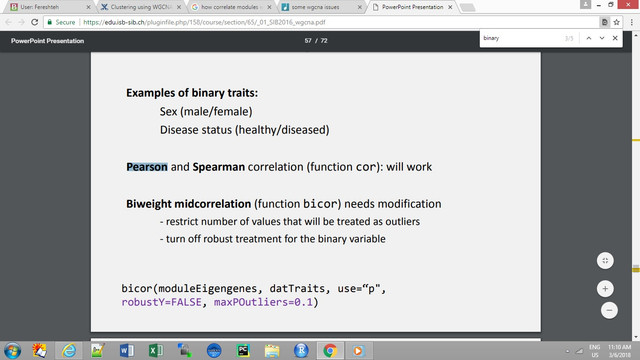Open a new browser tab
The height and width of the screenshot is (360, 640).
coord(468,7)
